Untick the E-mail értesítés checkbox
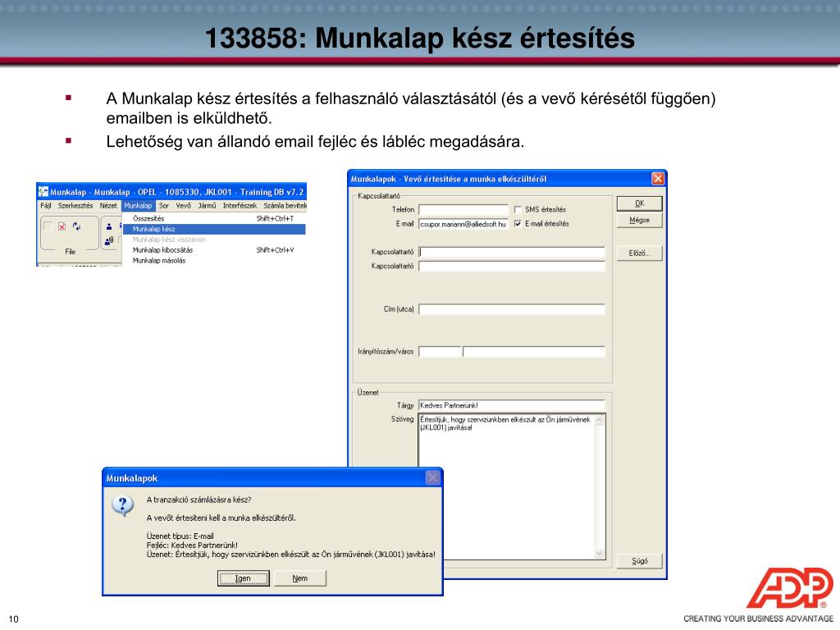This screenshot has height=630, width=840. [518, 224]
